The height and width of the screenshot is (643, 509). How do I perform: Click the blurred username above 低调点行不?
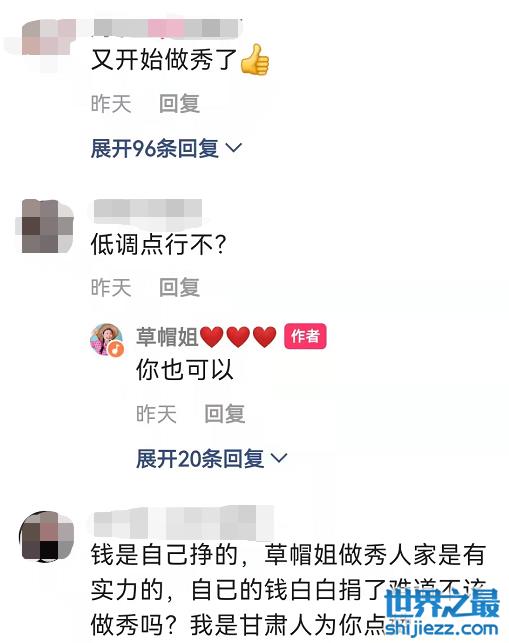[x=148, y=212]
